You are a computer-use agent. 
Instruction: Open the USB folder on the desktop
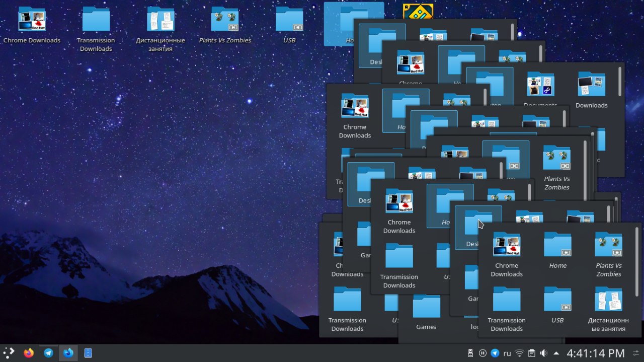tap(289, 25)
